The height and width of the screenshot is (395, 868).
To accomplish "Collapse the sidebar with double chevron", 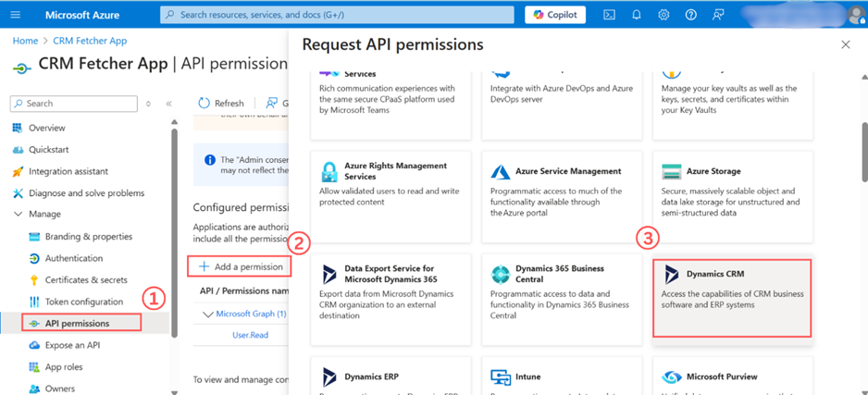I will 168,104.
